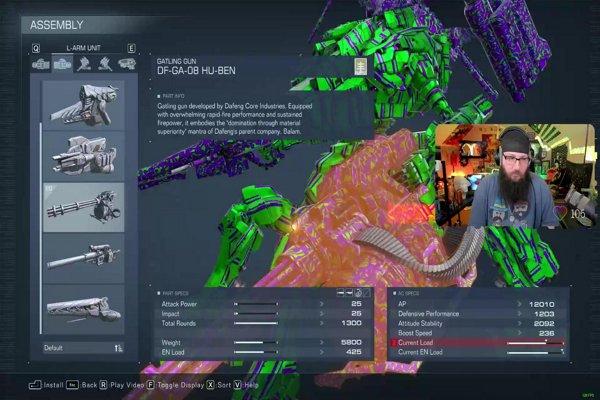This screenshot has width=600, height=400.
Task: Click the Boost Speed value 236
Action: pyautogui.click(x=546, y=333)
